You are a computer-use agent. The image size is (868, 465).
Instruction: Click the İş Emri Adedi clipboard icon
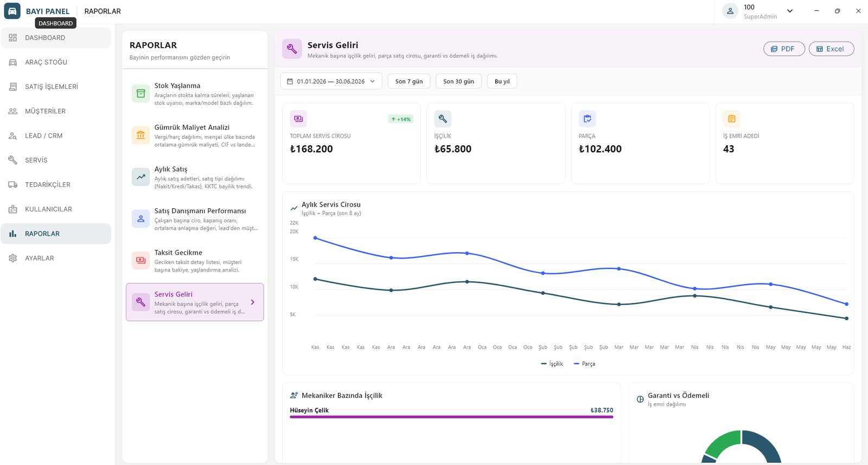click(731, 119)
